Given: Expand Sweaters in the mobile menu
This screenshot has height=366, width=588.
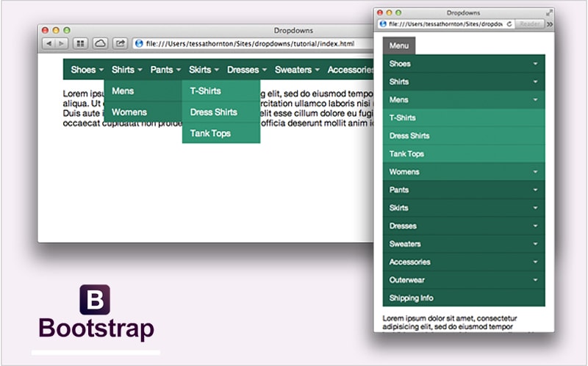Looking at the screenshot, I should (464, 244).
